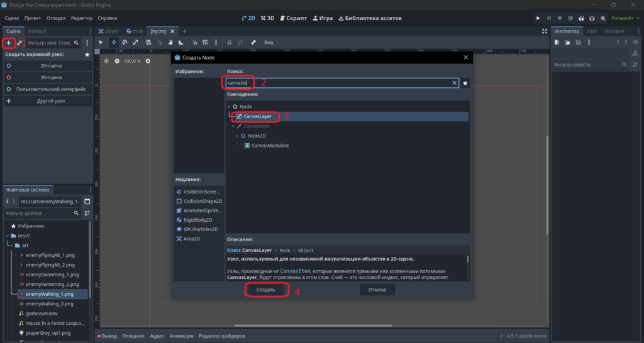Toggle lock on selected node
This screenshot has height=343, width=644.
[x=229, y=42]
